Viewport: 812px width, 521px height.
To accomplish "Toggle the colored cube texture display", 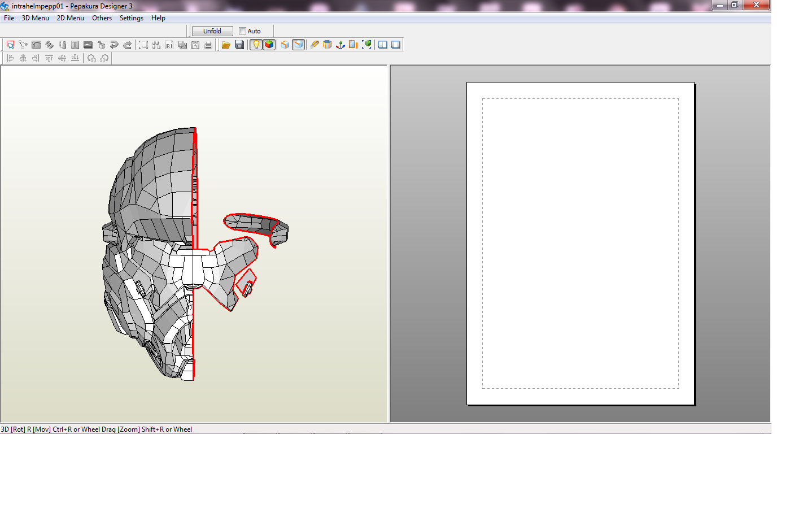I will tap(269, 45).
